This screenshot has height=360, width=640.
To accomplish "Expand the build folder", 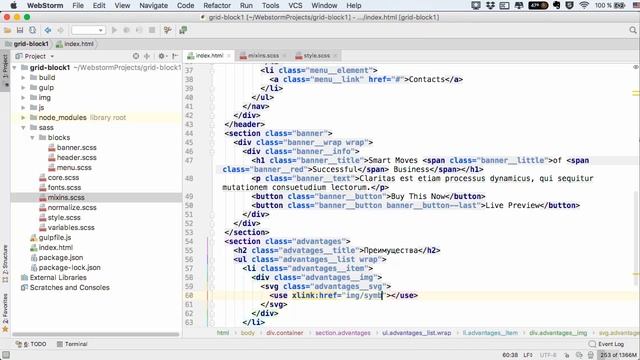I will pos(23,78).
